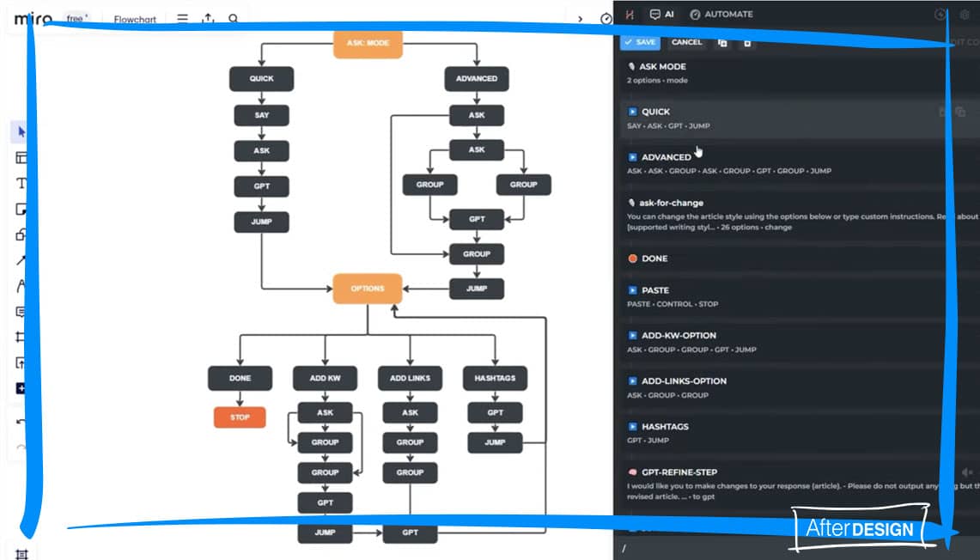Viewport: 980px width, 560px height.
Task: Switch to the AUTOMATE tab
Action: pyautogui.click(x=721, y=15)
